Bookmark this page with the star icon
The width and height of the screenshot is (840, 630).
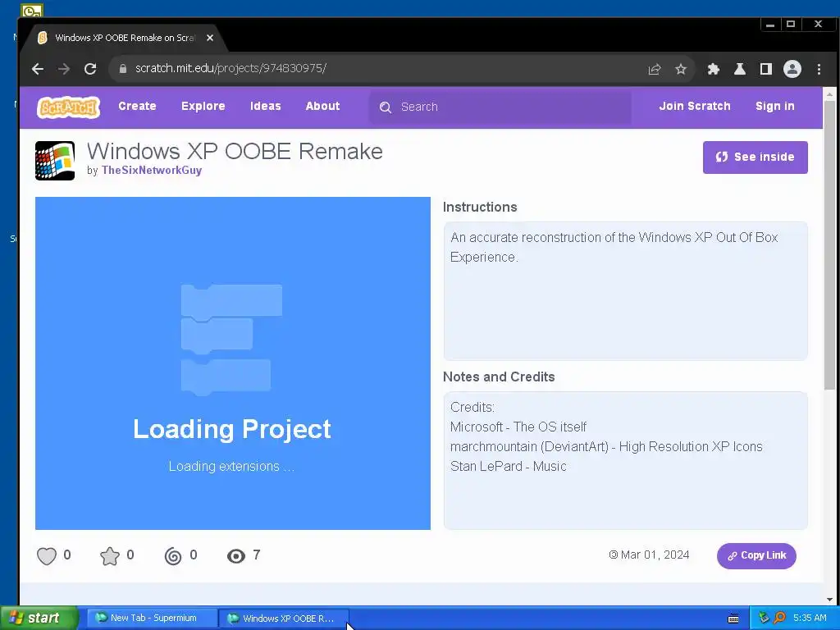[x=680, y=69]
